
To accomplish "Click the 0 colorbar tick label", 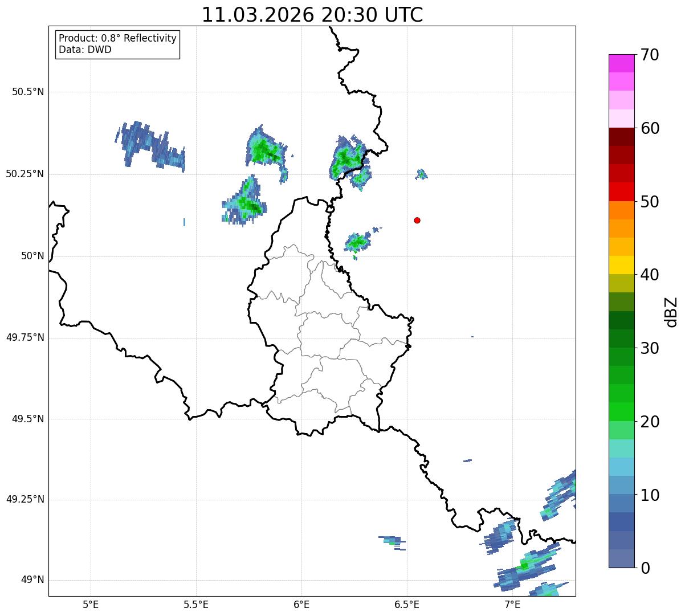I will [645, 568].
